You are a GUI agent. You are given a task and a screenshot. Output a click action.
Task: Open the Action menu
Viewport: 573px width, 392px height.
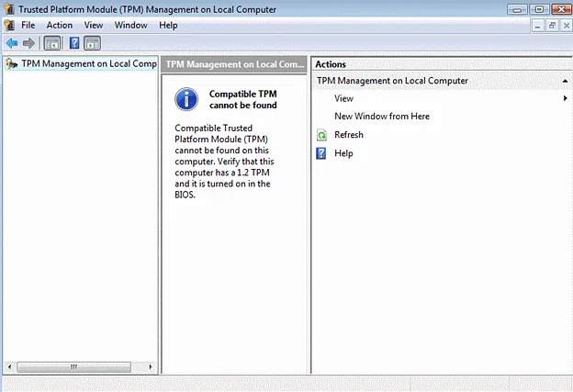[x=60, y=25]
